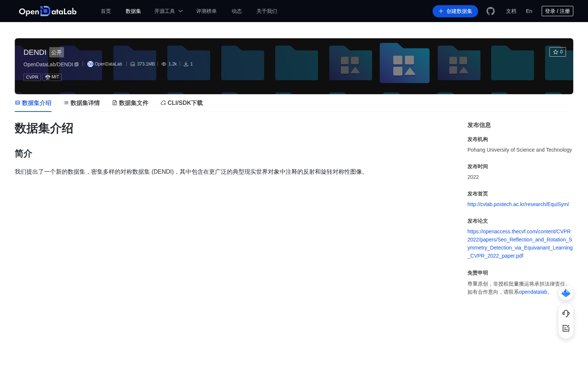The height and width of the screenshot is (368, 588).
Task: Click the star favorite button showing 0
Action: click(557, 52)
